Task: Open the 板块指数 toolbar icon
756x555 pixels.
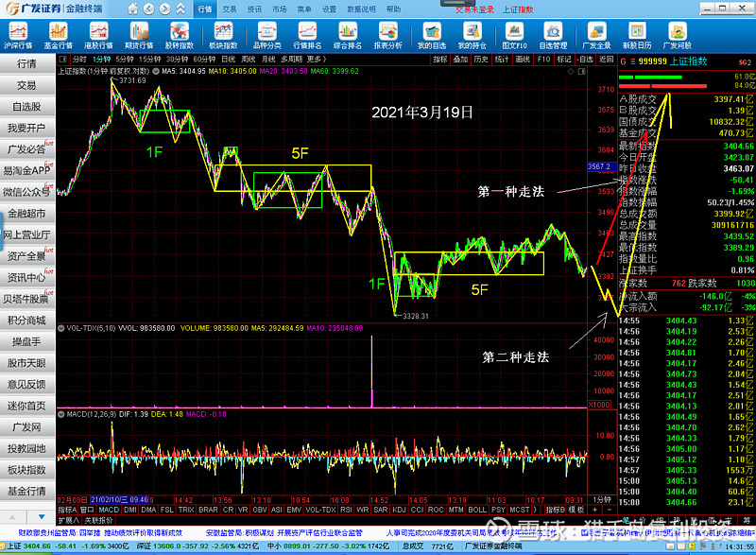Action: pyautogui.click(x=223, y=36)
